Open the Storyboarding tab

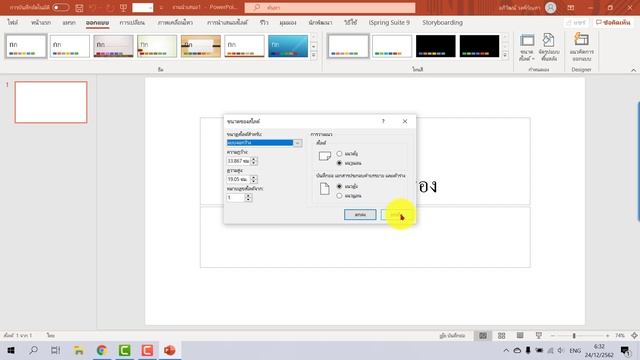tap(442, 22)
